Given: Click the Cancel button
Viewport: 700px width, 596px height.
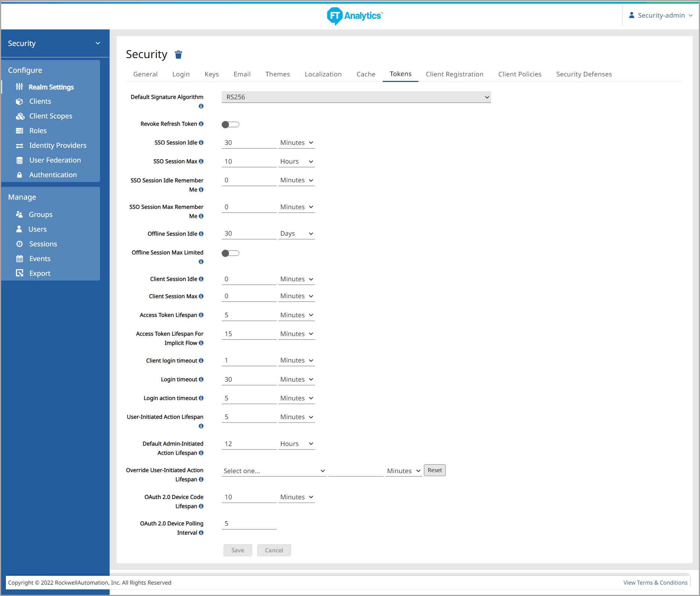Looking at the screenshot, I should [x=274, y=550].
